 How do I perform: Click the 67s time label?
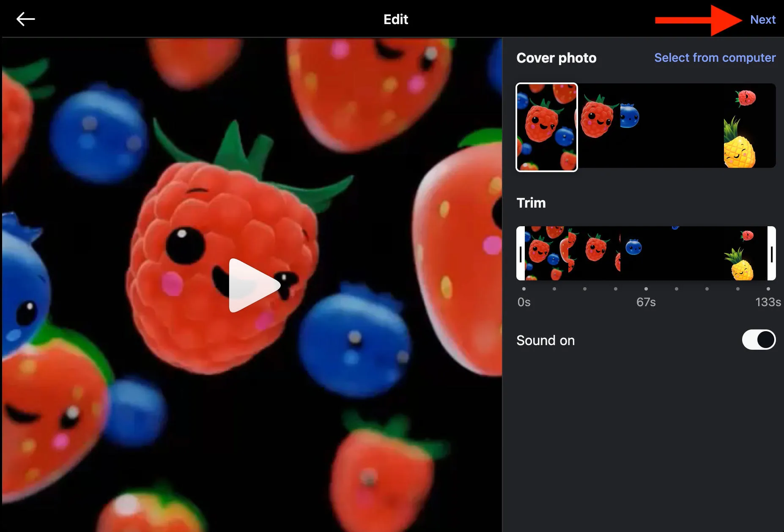click(x=646, y=302)
